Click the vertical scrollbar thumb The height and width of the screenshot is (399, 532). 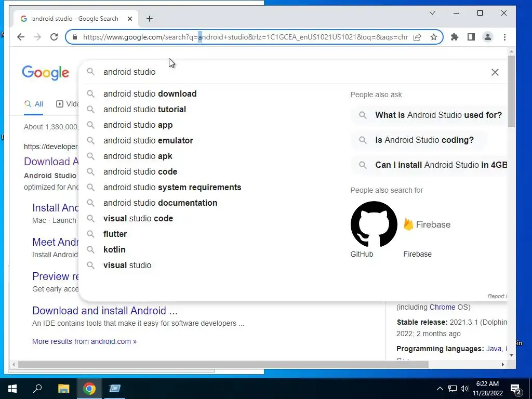(511, 91)
